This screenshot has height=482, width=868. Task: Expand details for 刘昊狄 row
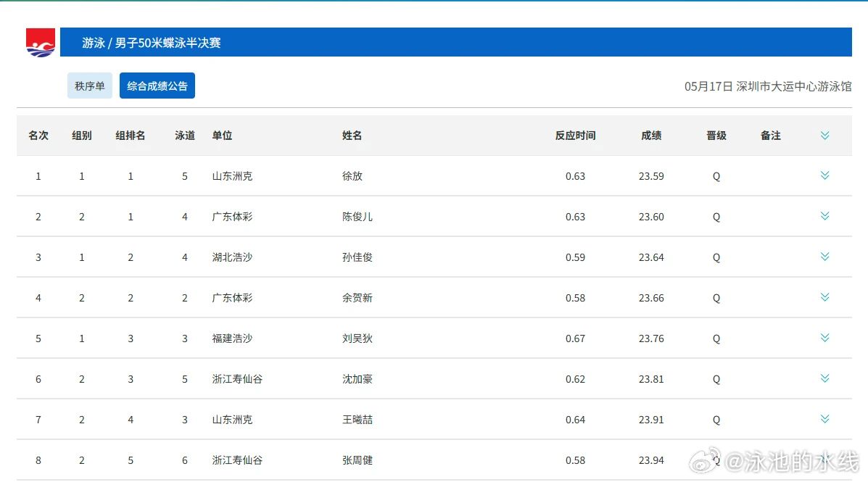pos(824,338)
